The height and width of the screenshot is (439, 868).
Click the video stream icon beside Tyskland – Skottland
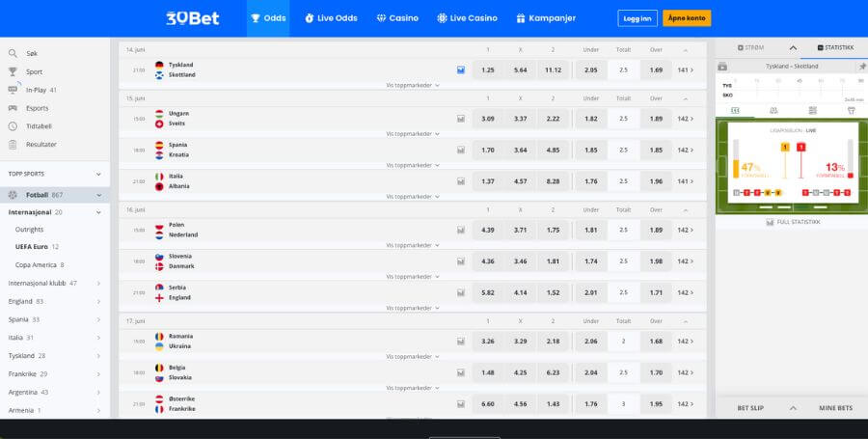(722, 67)
